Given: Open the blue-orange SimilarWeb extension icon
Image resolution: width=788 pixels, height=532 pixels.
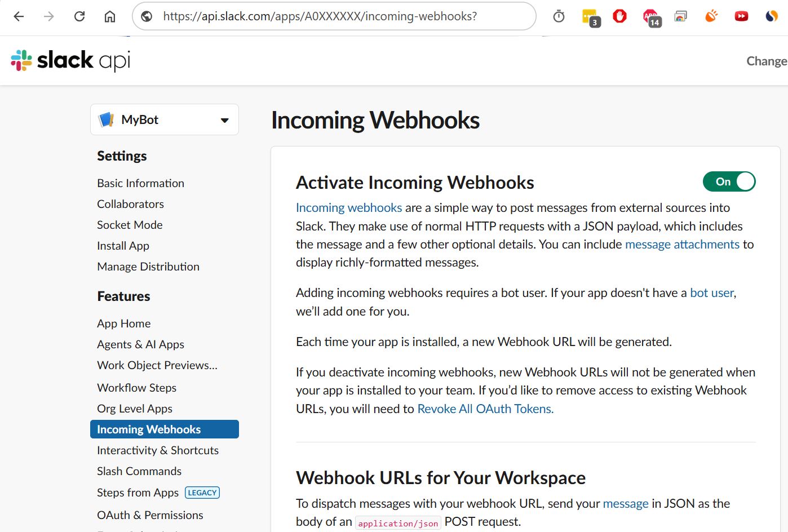Looking at the screenshot, I should [x=772, y=16].
